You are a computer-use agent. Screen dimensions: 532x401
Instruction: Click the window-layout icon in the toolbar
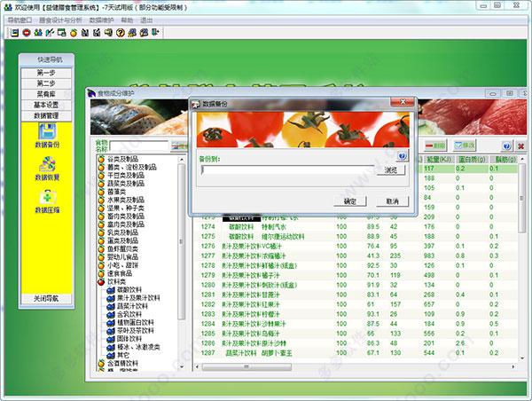click(62, 33)
